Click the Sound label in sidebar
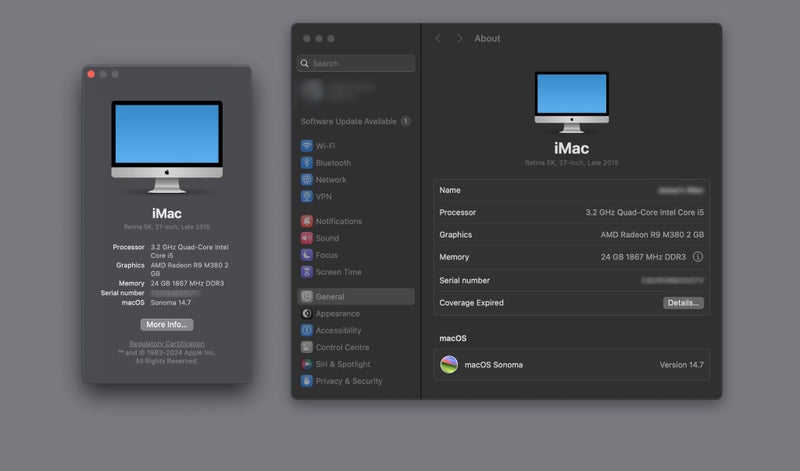This screenshot has width=800, height=471. (327, 238)
